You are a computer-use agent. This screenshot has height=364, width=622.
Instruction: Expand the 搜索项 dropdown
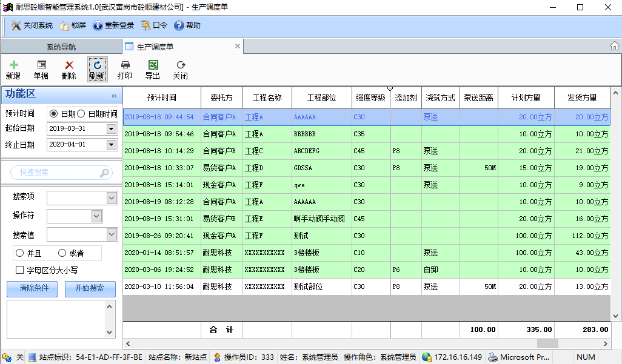coord(112,198)
